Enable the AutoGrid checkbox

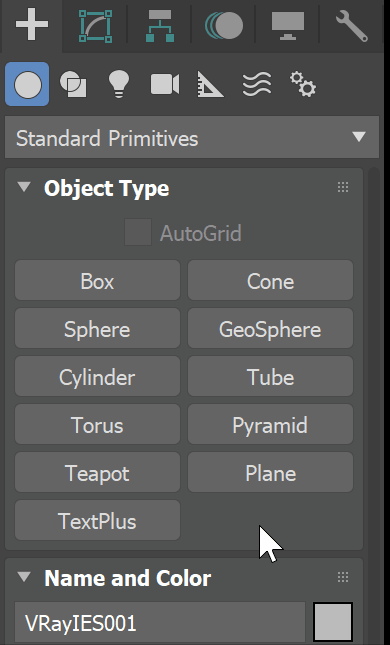(138, 232)
